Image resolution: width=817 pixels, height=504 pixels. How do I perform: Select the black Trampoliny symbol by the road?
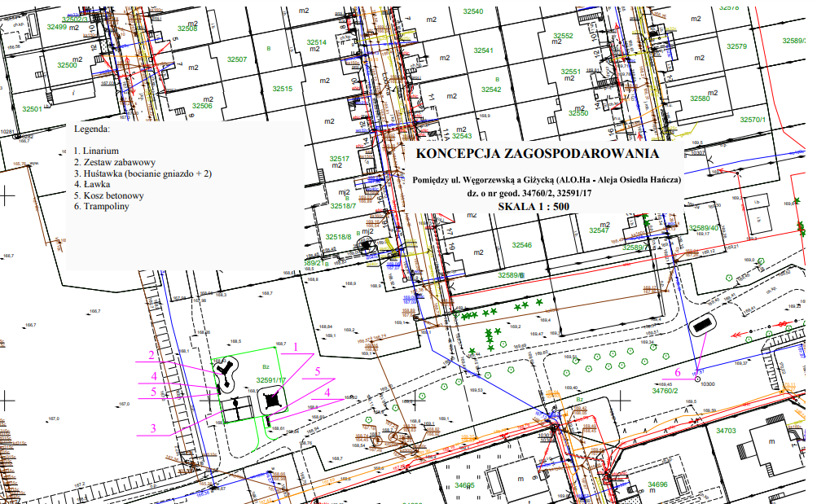coord(701,326)
